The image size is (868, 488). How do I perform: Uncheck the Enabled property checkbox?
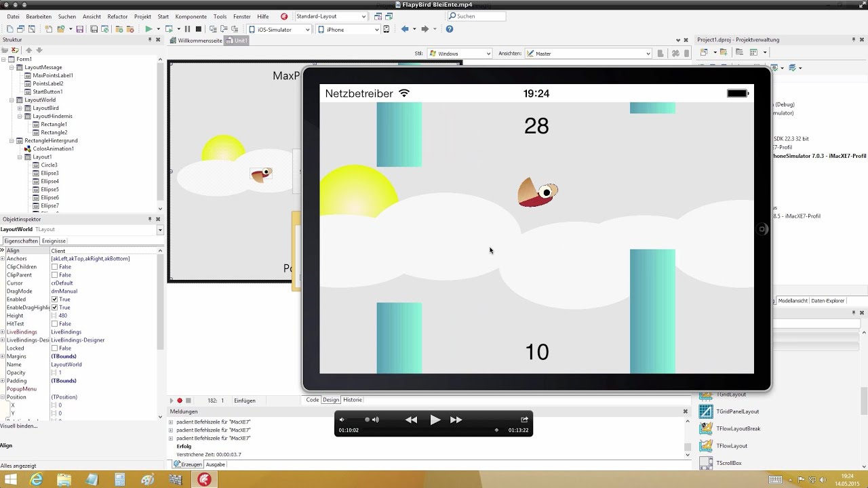click(x=54, y=299)
